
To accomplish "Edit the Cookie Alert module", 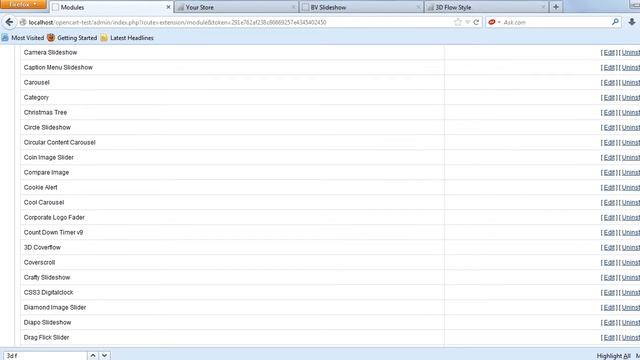I will (609, 188).
